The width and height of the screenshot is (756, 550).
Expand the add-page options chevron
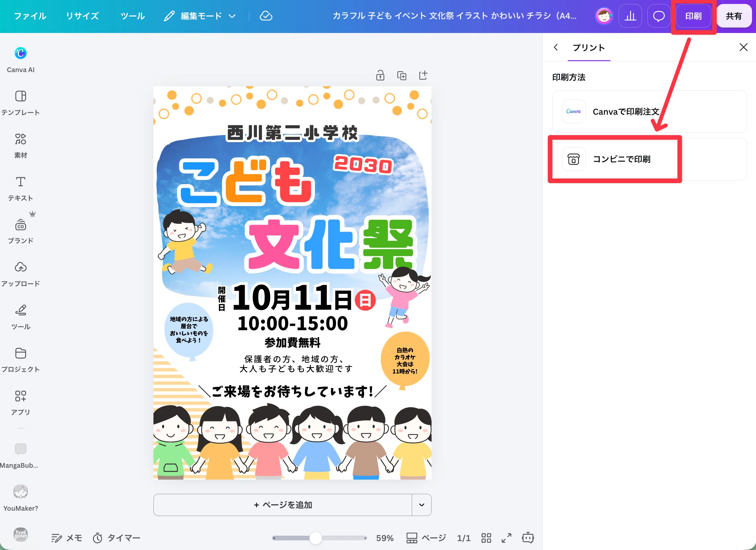pyautogui.click(x=422, y=505)
